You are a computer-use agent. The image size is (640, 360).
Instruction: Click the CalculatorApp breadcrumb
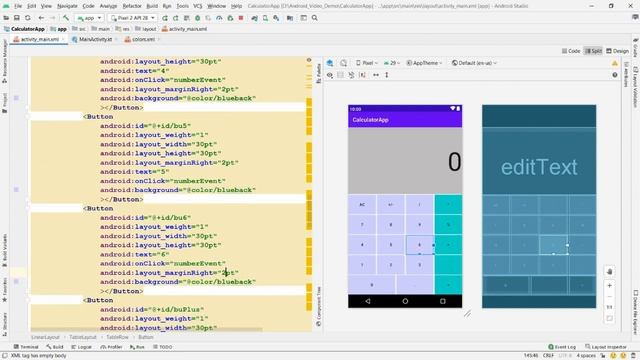[x=24, y=29]
